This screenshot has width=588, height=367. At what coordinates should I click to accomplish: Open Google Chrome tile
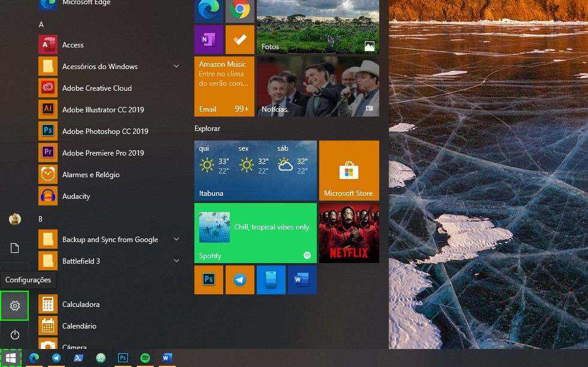click(x=240, y=11)
